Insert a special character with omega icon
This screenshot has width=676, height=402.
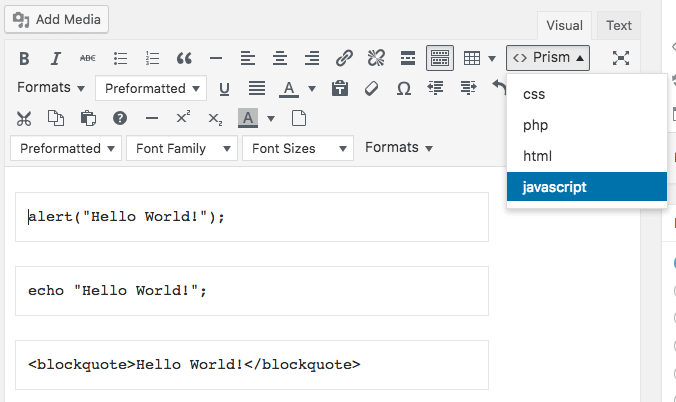pos(404,88)
